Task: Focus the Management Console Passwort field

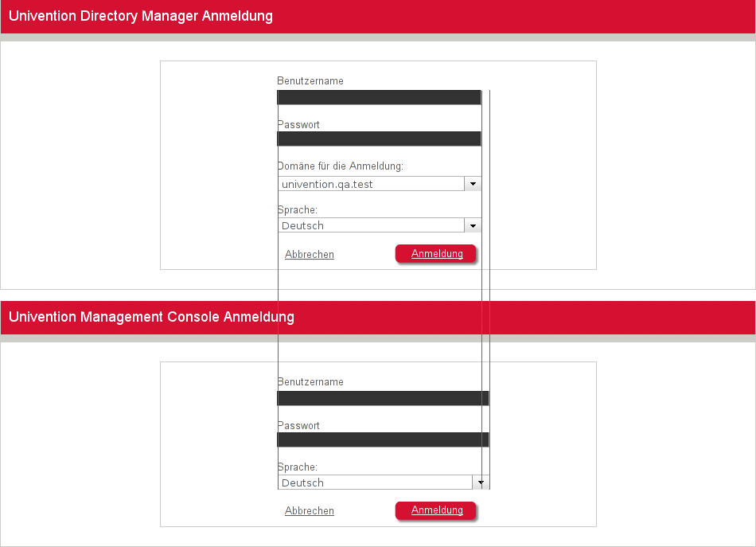Action: click(x=383, y=440)
